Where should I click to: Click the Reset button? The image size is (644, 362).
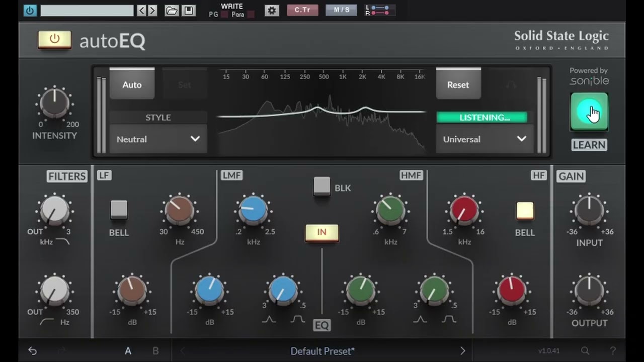(x=458, y=84)
